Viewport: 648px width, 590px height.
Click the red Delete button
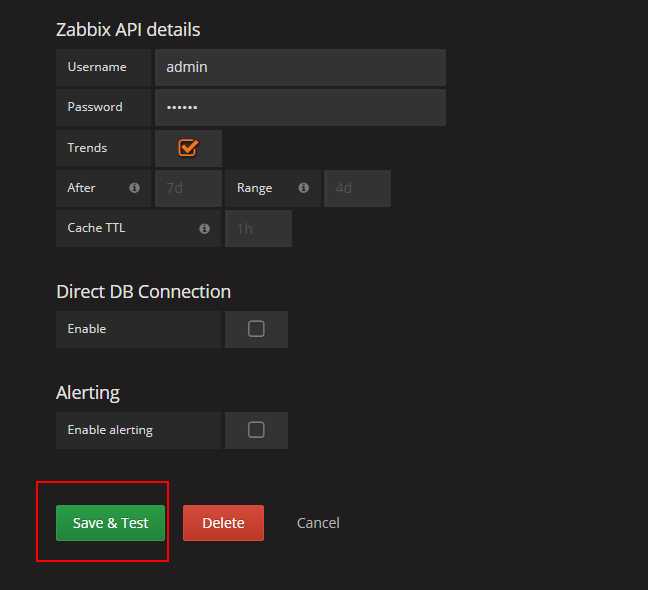click(223, 523)
